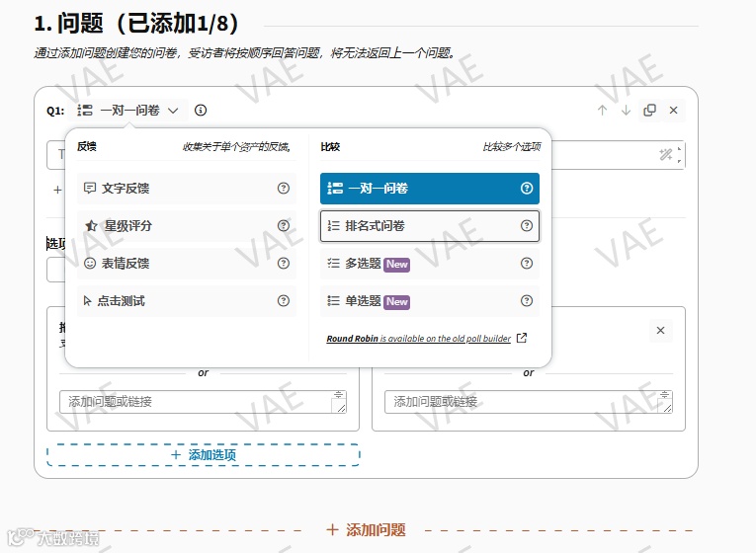Click 添加问题 to add a question
The image size is (756, 553).
(366, 530)
